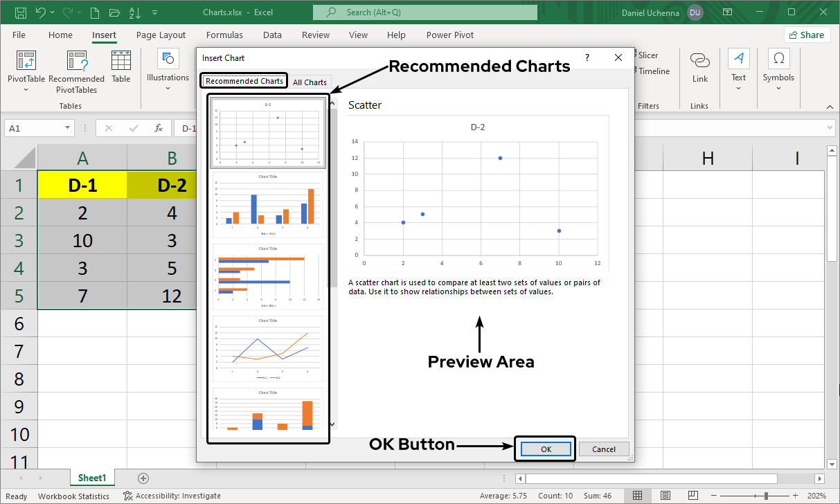This screenshot has height=504, width=840.
Task: Save the workbook via Quick Access Toolbar
Action: tap(21, 12)
